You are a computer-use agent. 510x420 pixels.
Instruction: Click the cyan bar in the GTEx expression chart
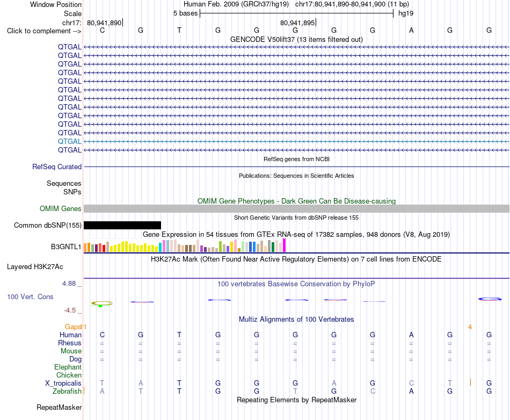(x=161, y=247)
